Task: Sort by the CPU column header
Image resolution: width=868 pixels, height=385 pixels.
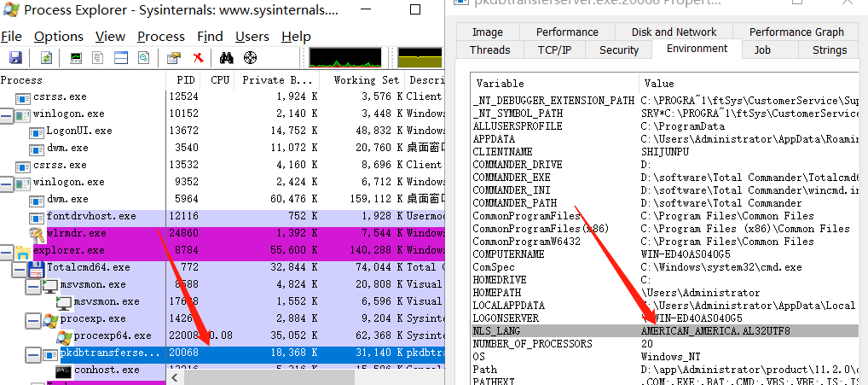Action: tap(217, 80)
